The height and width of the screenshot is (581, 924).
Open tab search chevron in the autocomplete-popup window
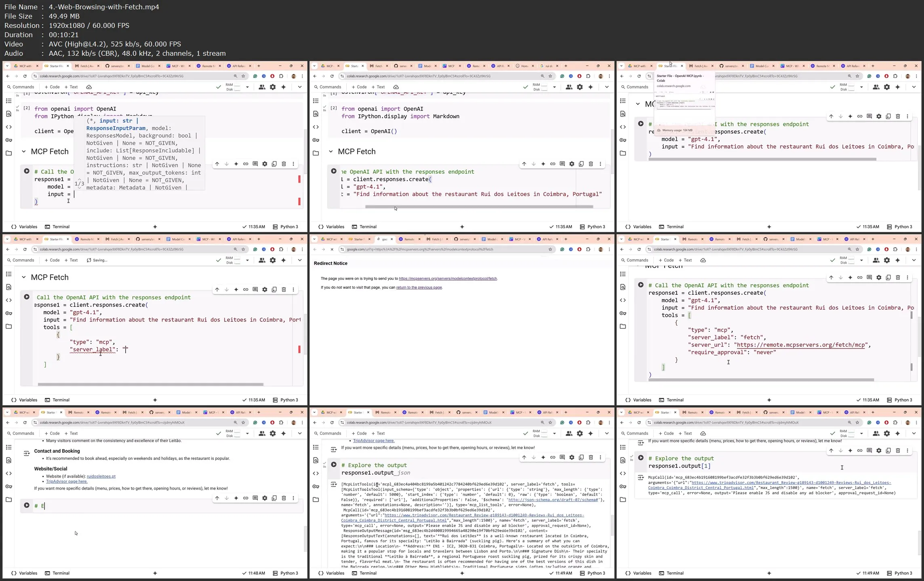7,66
